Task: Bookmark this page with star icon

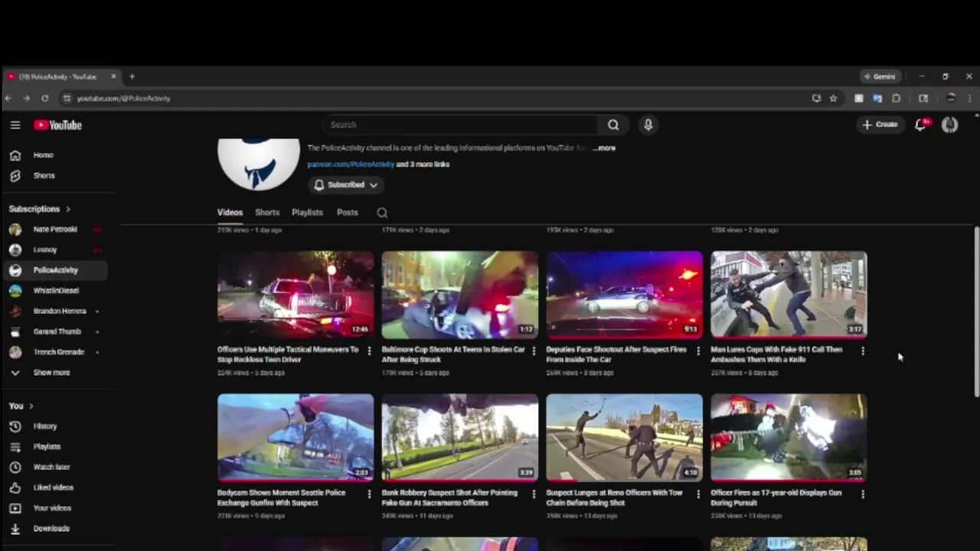Action: click(833, 98)
